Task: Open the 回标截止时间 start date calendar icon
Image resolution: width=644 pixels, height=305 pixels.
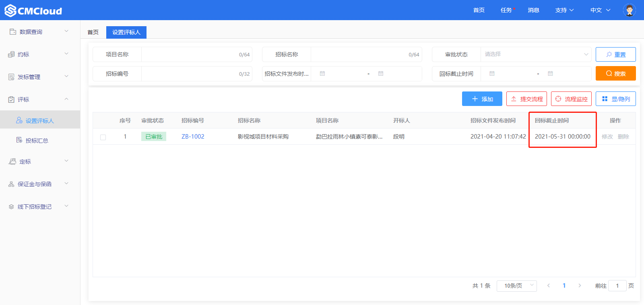Action: (492, 74)
